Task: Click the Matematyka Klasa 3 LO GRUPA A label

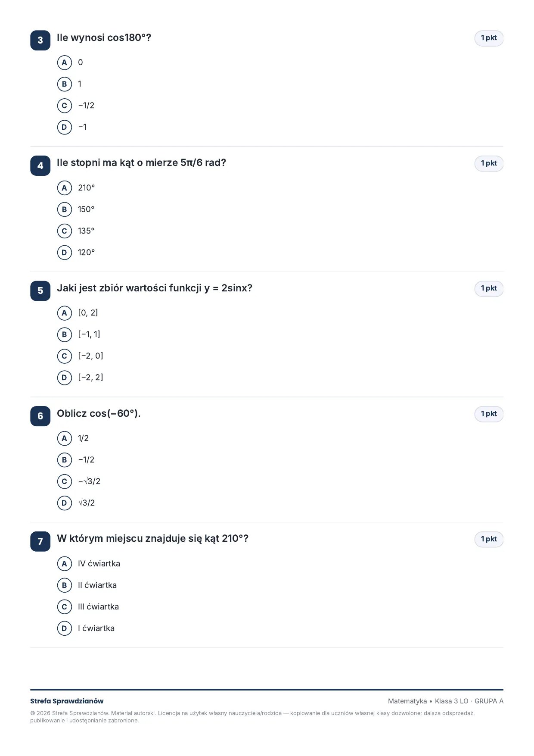Action: point(446,701)
